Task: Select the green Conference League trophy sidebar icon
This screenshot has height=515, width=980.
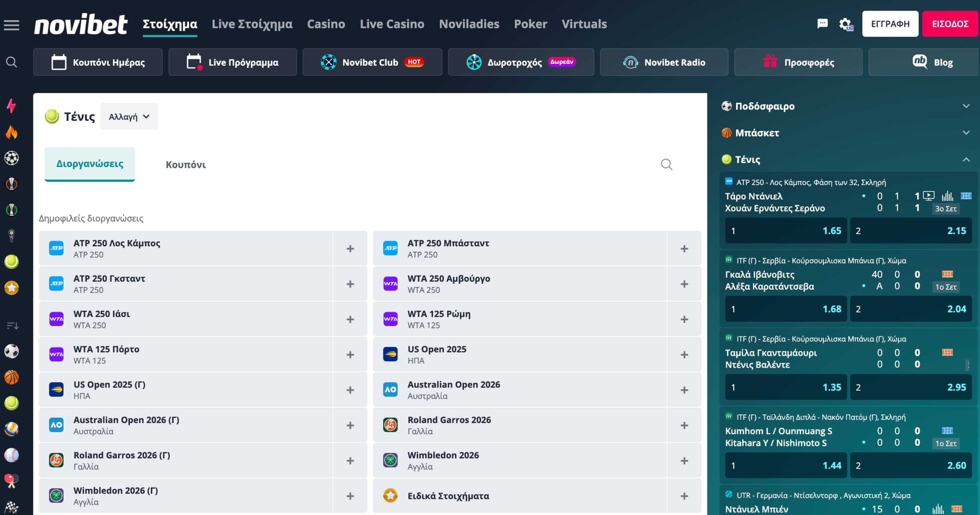Action: click(11, 210)
